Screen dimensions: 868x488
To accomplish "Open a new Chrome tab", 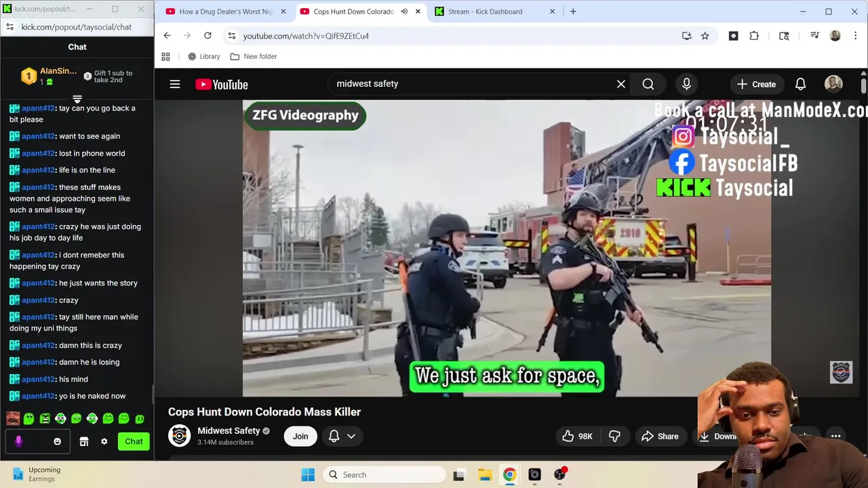I will pyautogui.click(x=573, y=12).
